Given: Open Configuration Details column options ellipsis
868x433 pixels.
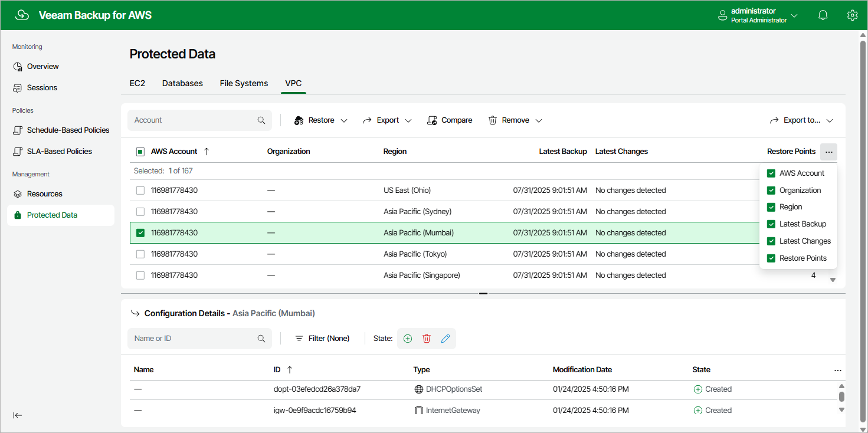Looking at the screenshot, I should click(x=838, y=370).
